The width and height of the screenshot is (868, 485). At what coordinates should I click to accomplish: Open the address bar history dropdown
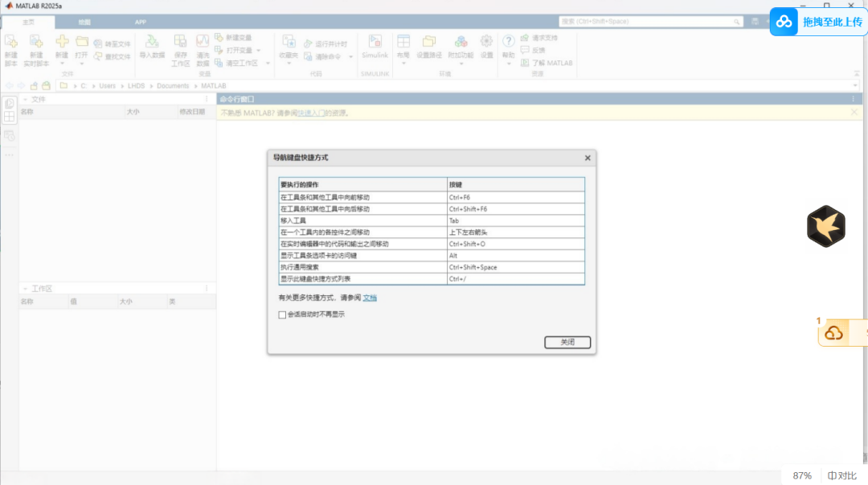point(855,86)
